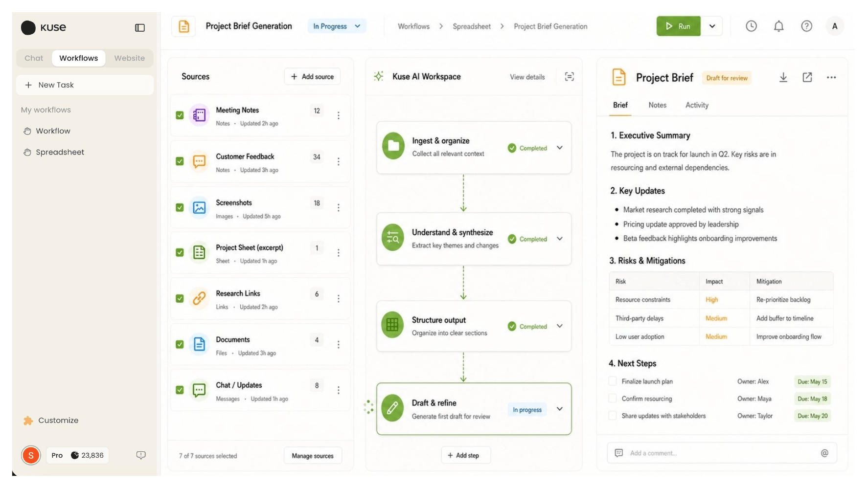
Task: Open options menu for Meeting Notes
Action: [338, 115]
